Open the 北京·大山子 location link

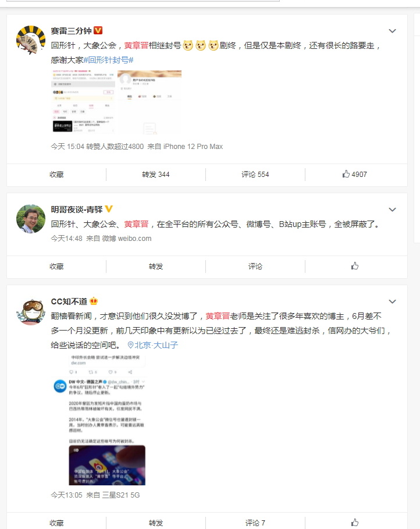click(x=153, y=345)
